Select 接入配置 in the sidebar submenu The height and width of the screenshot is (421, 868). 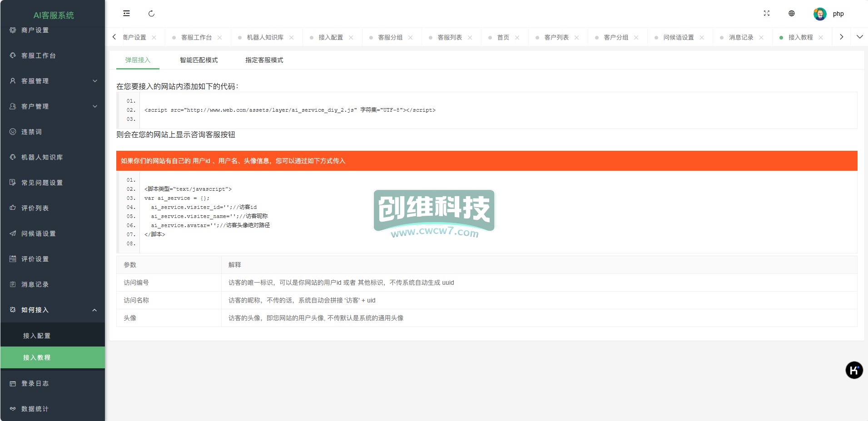coord(52,336)
